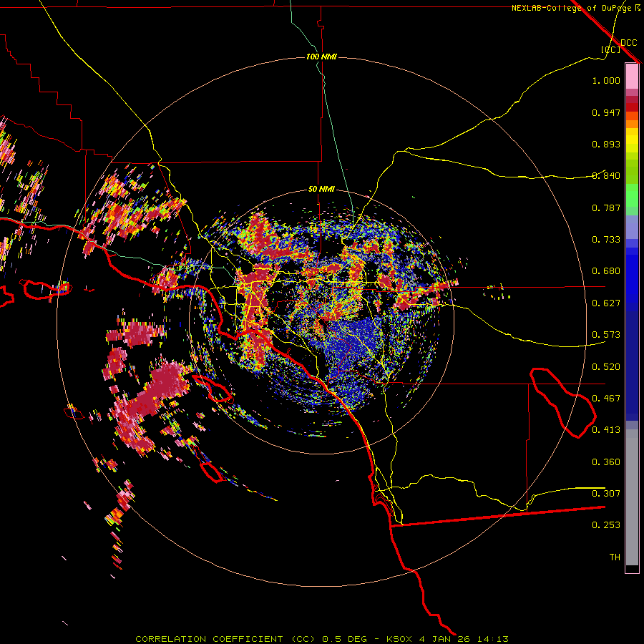Click the 0.627 scale value
644x644 pixels.
606,303
